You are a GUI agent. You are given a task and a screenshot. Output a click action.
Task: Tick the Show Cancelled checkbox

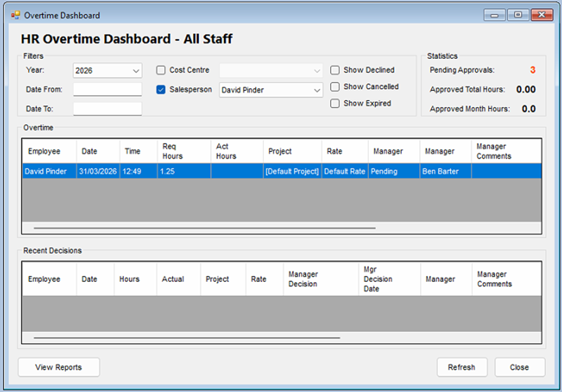click(x=335, y=87)
